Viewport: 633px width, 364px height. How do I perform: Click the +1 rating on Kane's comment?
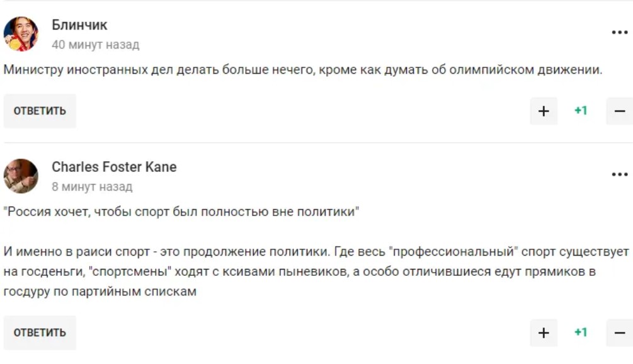tap(581, 333)
